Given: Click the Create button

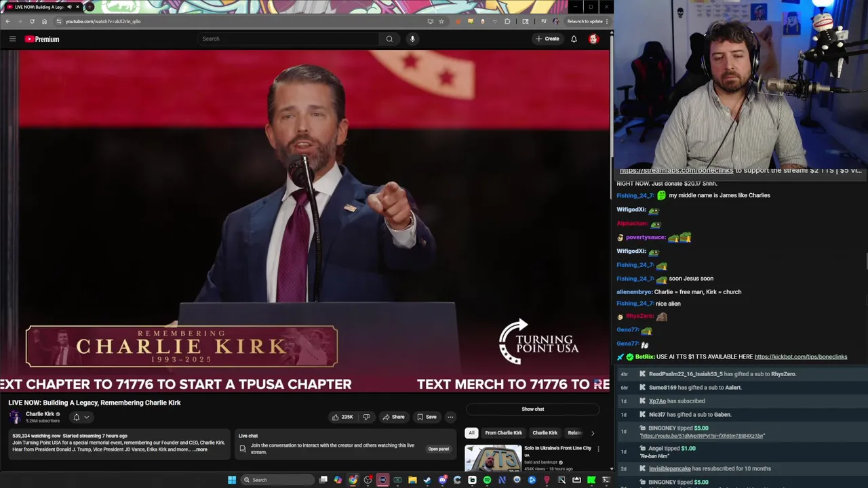Looking at the screenshot, I should click(547, 39).
